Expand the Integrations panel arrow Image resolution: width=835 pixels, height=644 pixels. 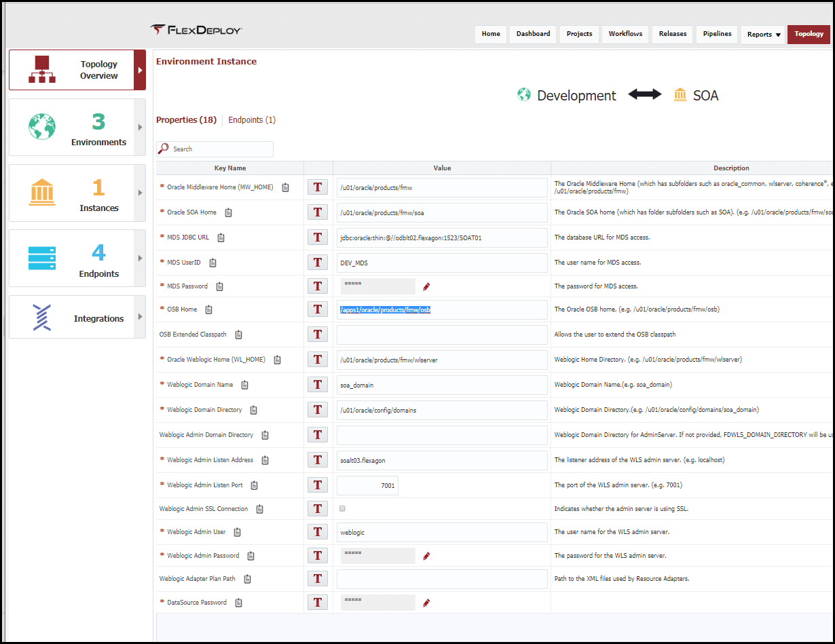[140, 317]
